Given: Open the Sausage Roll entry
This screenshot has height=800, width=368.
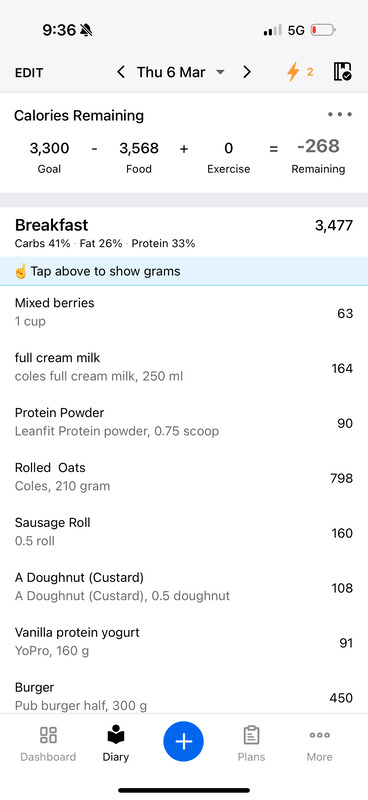Looking at the screenshot, I should click(x=184, y=532).
